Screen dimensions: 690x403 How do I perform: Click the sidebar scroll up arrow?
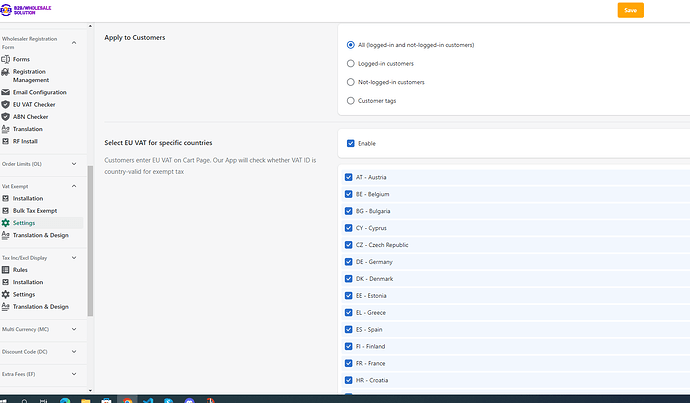tap(90, 26)
